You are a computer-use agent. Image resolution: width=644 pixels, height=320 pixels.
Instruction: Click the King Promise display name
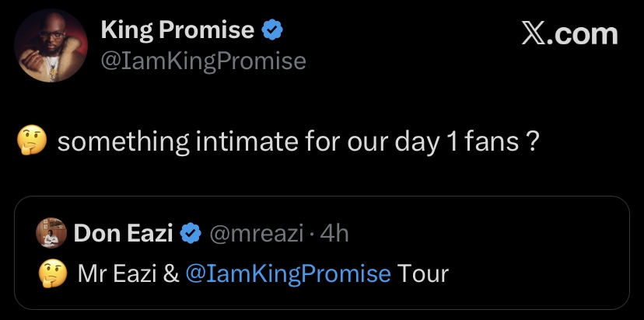click(177, 30)
